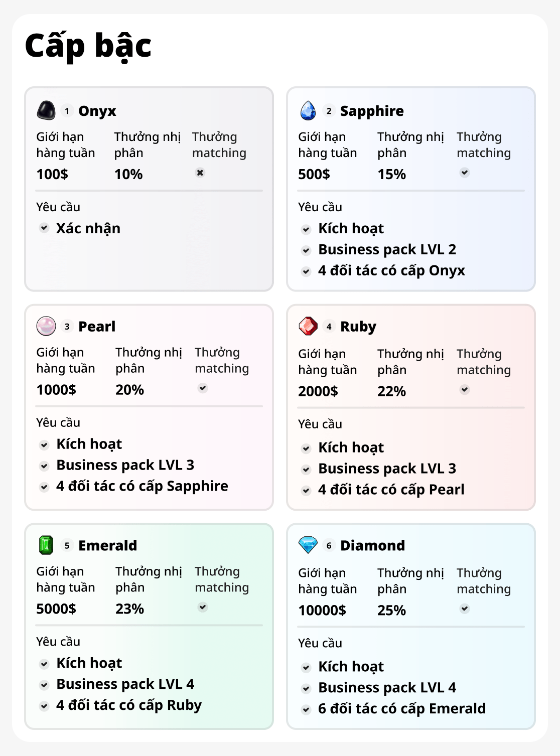Click checkmark beside 4 đối tác có cấp Sapphire
Image resolution: width=560 pixels, height=756 pixels.
coord(44,487)
